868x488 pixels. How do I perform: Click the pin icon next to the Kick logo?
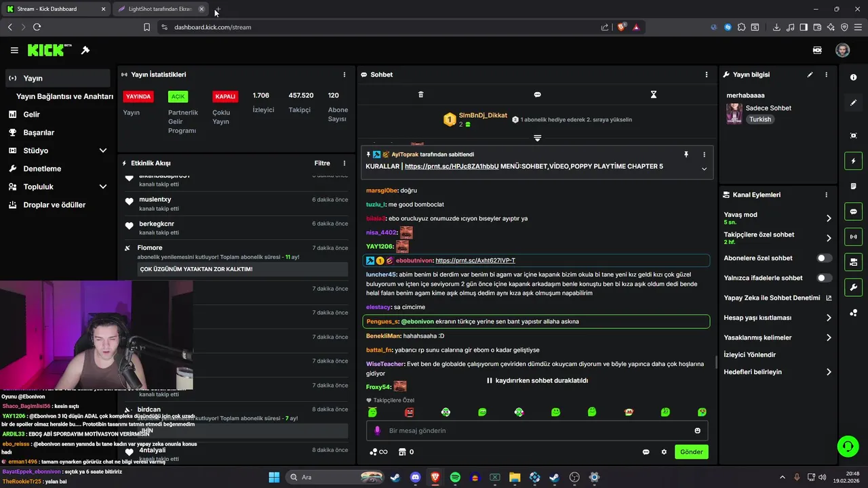[85, 50]
